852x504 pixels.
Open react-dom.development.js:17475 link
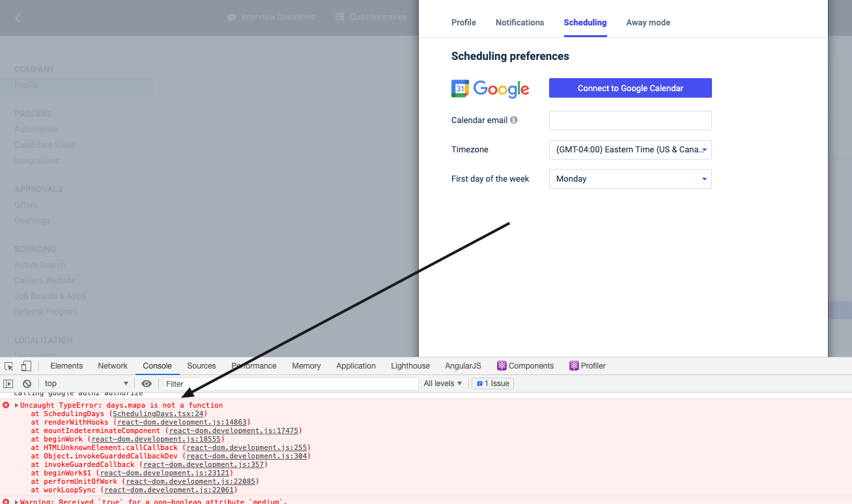[x=233, y=430]
